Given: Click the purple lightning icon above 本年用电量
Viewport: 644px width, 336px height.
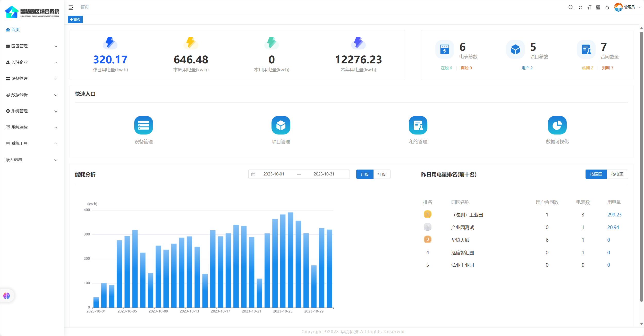Looking at the screenshot, I should [358, 43].
